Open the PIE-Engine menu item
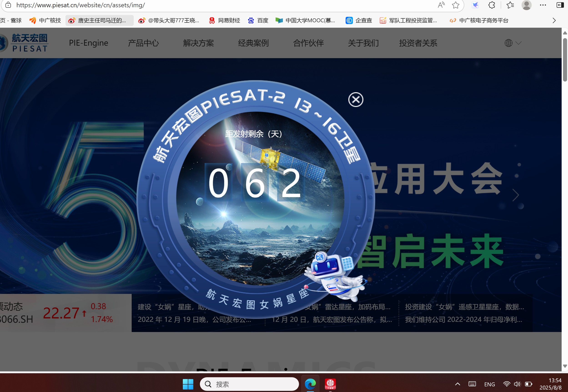The height and width of the screenshot is (392, 568). coord(88,43)
